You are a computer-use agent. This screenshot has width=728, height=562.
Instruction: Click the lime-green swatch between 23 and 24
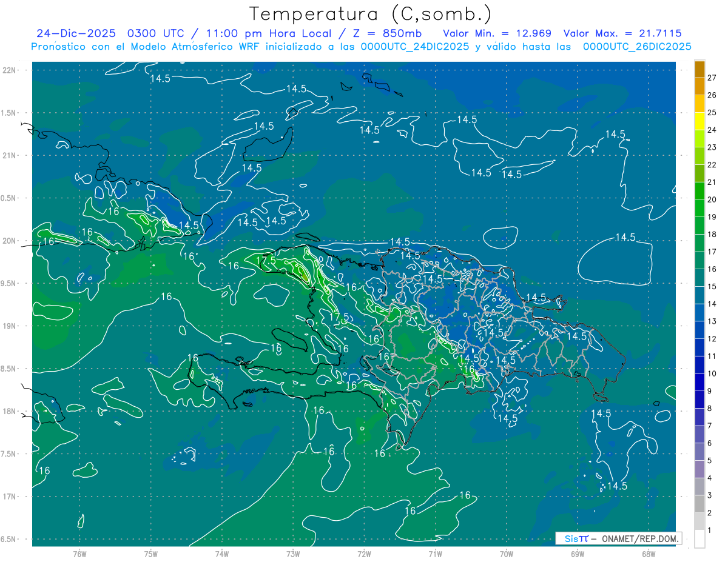coord(699,139)
